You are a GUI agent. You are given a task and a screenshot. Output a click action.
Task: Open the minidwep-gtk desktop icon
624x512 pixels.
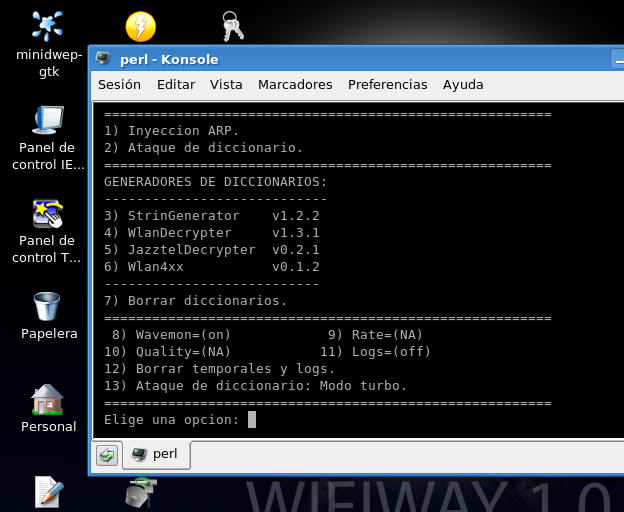point(47,27)
